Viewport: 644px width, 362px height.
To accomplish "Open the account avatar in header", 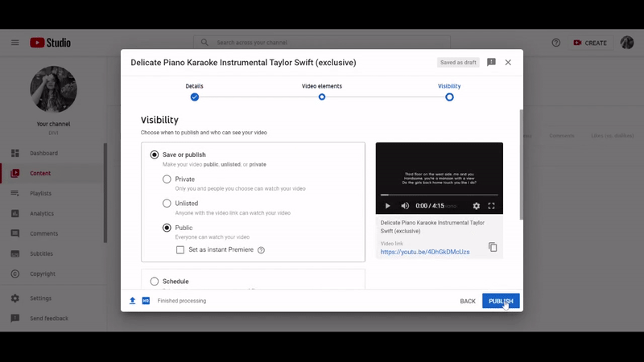I will (627, 43).
